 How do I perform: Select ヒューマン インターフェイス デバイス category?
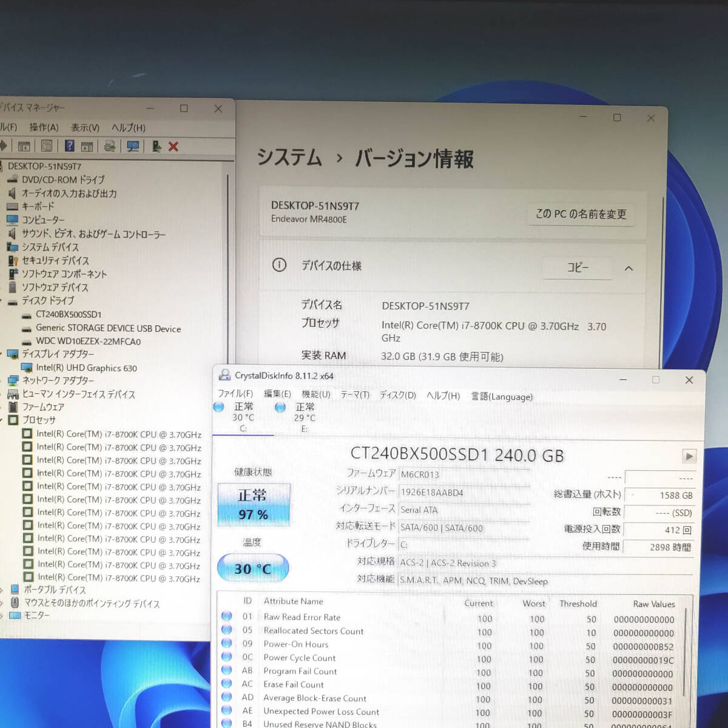78,394
